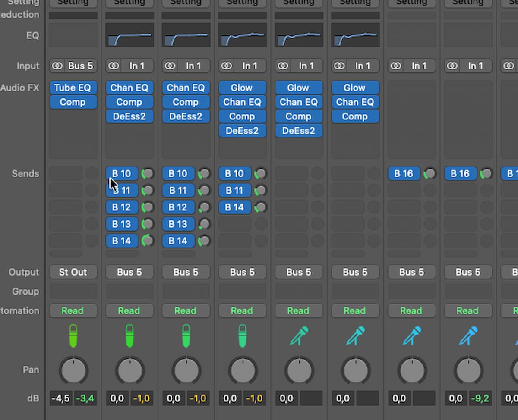Open the B 14 send slot directly below B 11
The width and height of the screenshot is (518, 420).
(234, 207)
